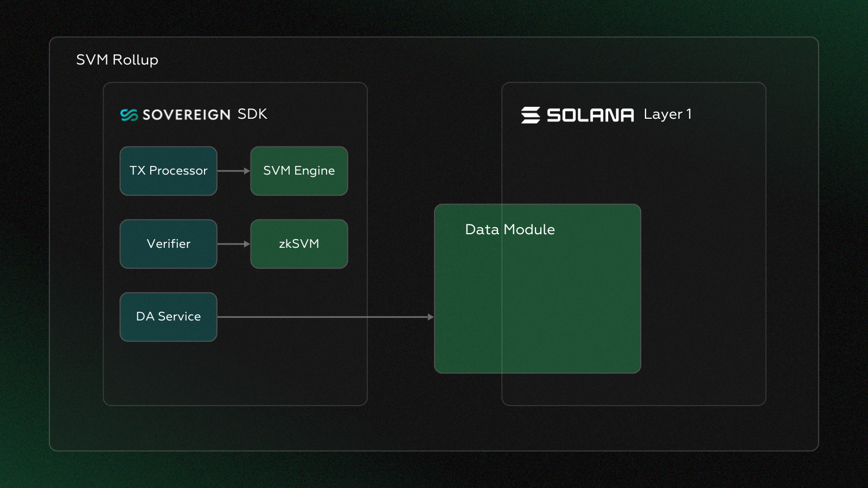Click the TX Processor block
Viewport: 868px width, 488px height.
(168, 171)
